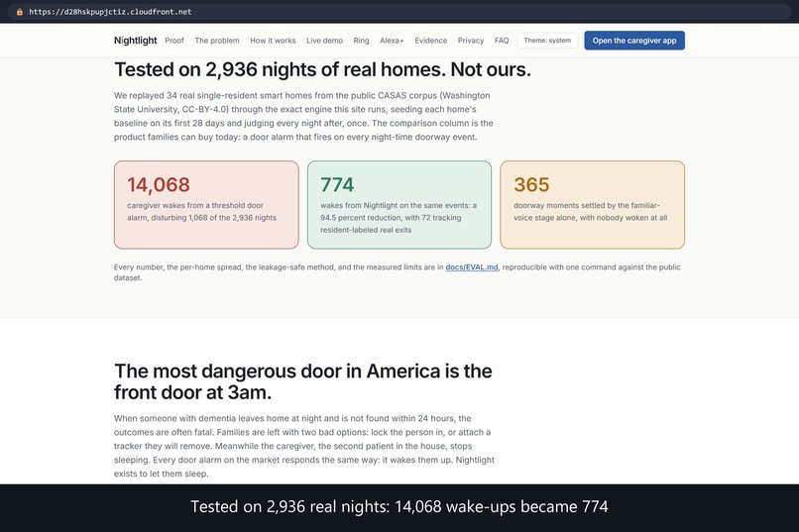799x532 pixels.
Task: Click the red 14,068 stat card
Action: 206,205
